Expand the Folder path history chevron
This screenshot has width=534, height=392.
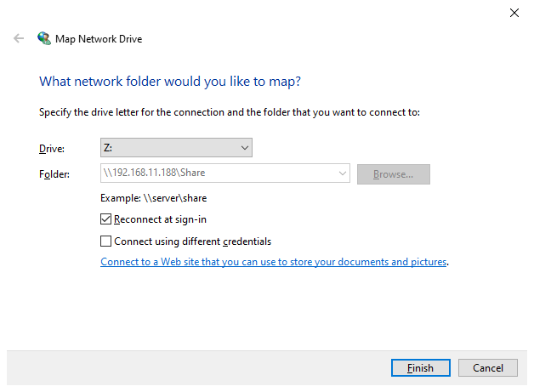coord(343,173)
